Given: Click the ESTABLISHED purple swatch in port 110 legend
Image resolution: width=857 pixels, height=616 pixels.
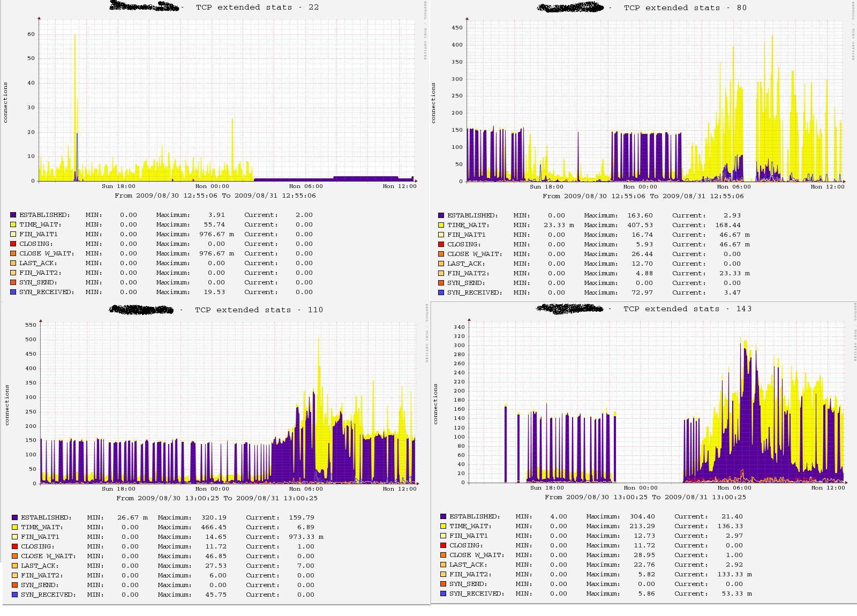Looking at the screenshot, I should point(15,517).
